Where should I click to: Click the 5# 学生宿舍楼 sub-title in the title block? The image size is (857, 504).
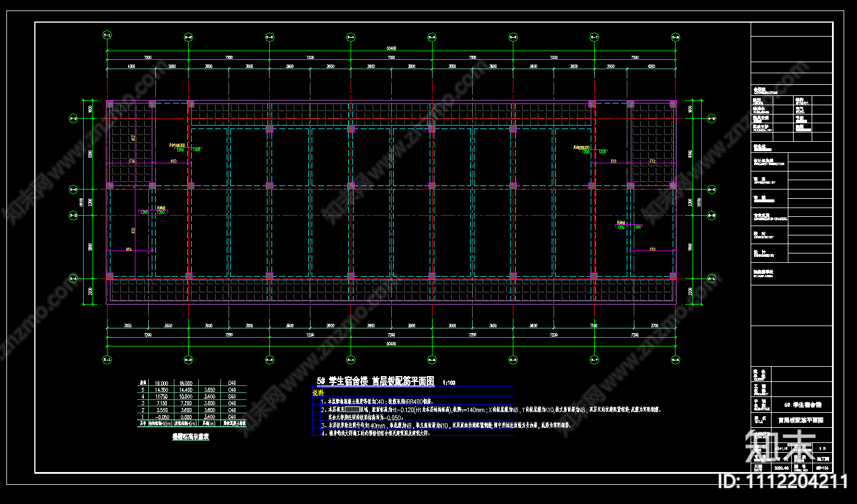click(x=802, y=405)
